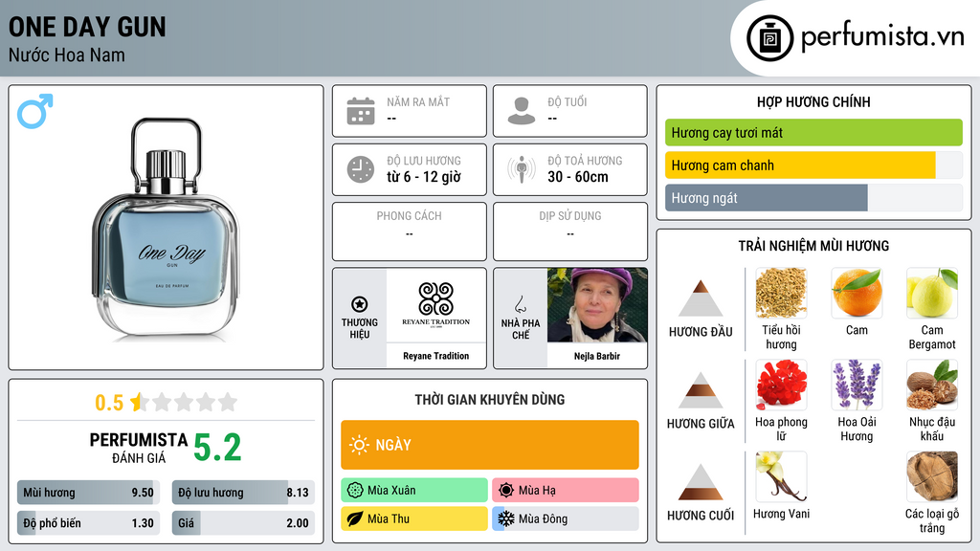Open the One Day Gun bottle image

[166, 228]
